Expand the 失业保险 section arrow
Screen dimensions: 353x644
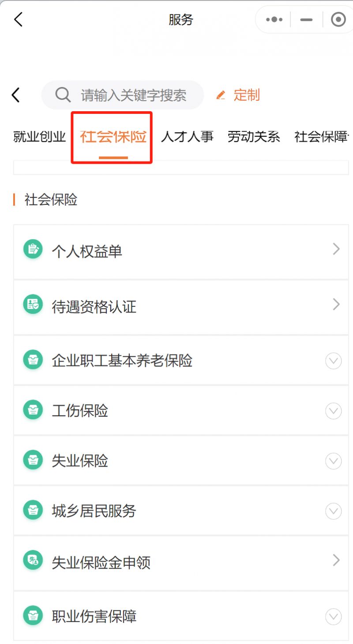click(333, 461)
